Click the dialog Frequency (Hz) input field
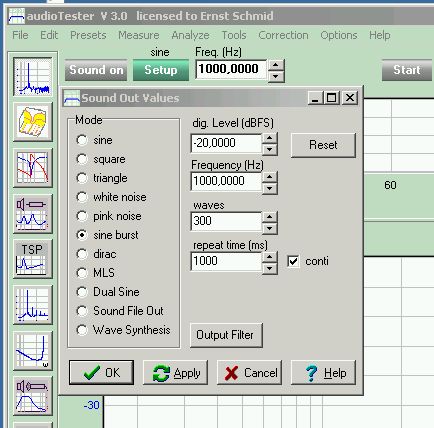Viewport: 434px width, 428px height. [x=226, y=181]
